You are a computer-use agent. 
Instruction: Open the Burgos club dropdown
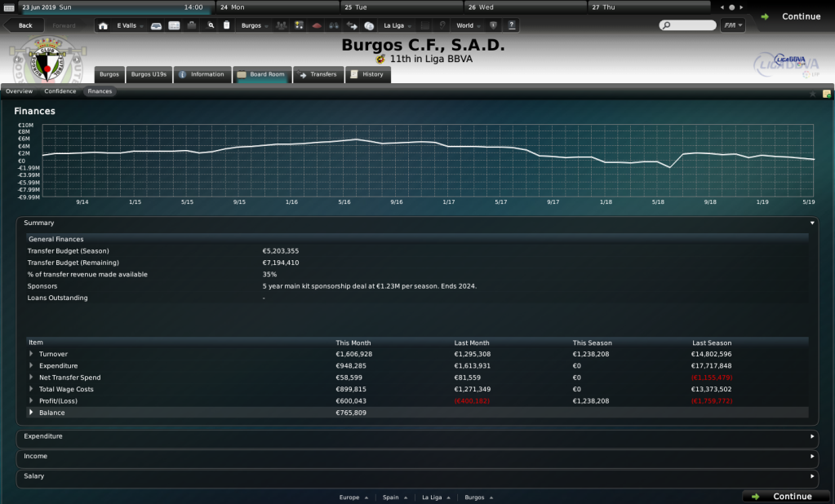click(x=255, y=25)
